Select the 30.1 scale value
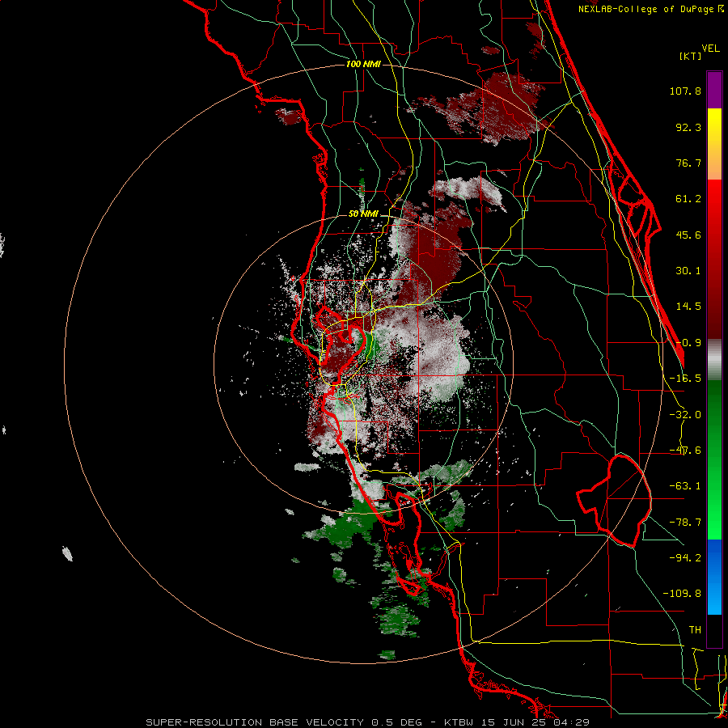728x728 pixels. pyautogui.click(x=688, y=271)
